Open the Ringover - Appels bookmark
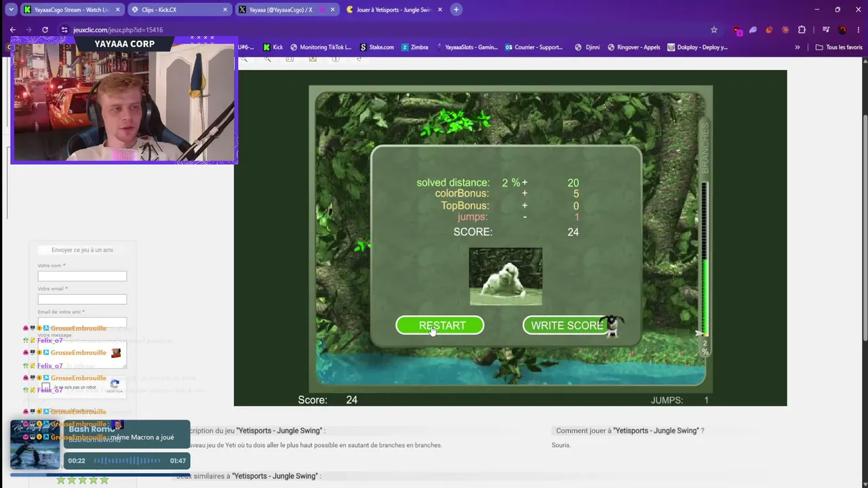The height and width of the screenshot is (488, 868). 634,47
